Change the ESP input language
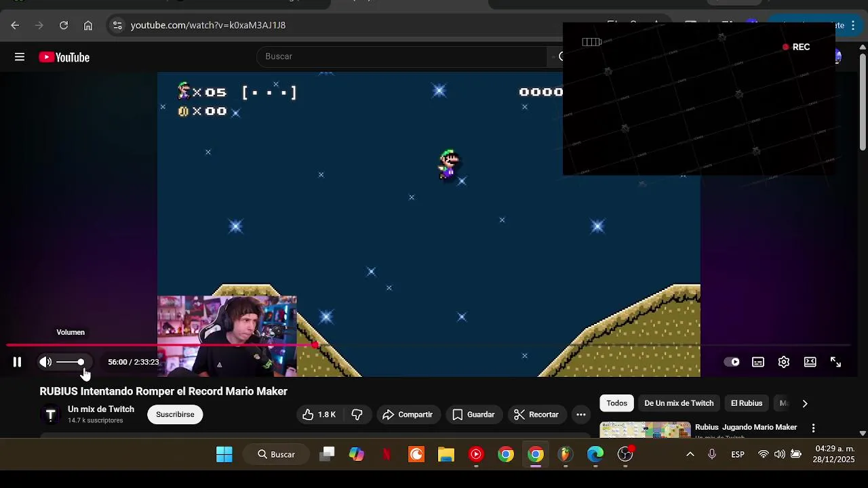The width and height of the screenshot is (868, 488). pyautogui.click(x=738, y=454)
